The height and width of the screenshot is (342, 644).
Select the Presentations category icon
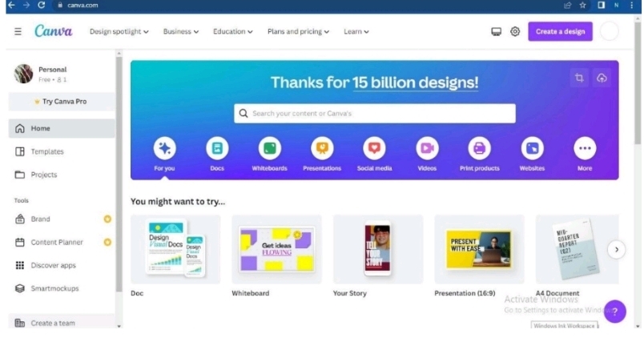coord(323,148)
